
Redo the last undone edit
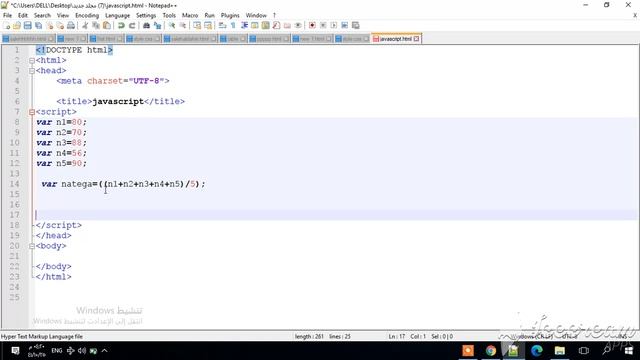click(132, 25)
